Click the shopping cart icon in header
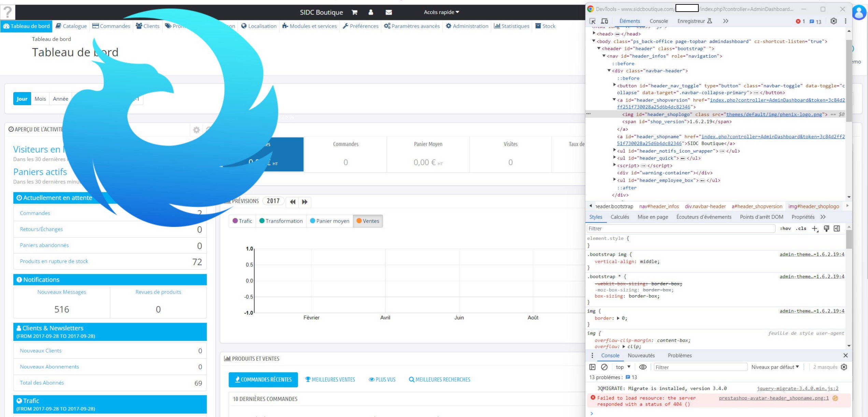 click(x=354, y=12)
